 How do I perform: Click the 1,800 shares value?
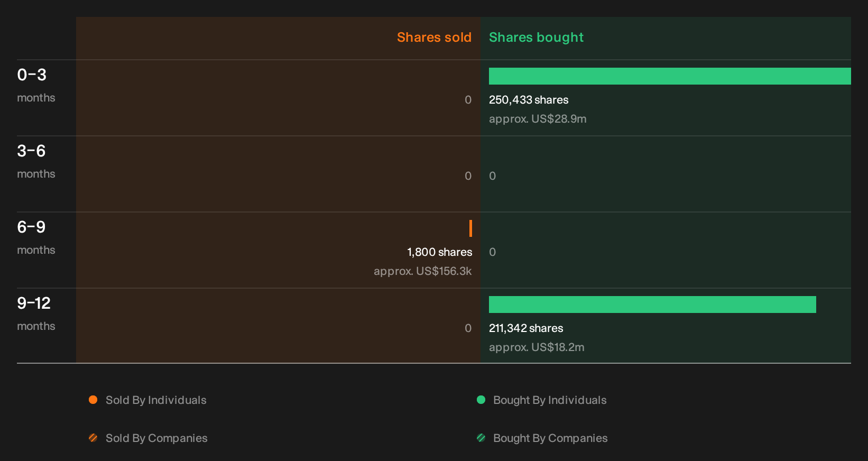pyautogui.click(x=440, y=252)
